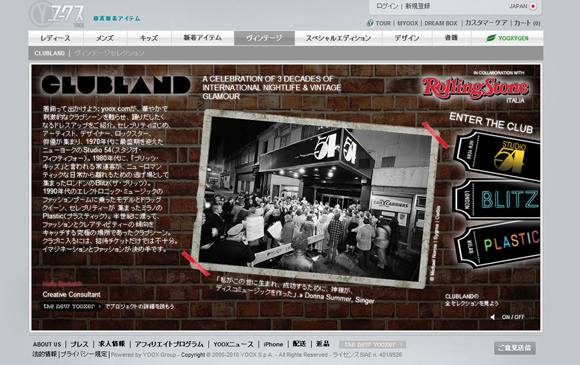This screenshot has width=580, height=365.
Task: Open the スペシャルエディション tab
Action: pyautogui.click(x=338, y=38)
